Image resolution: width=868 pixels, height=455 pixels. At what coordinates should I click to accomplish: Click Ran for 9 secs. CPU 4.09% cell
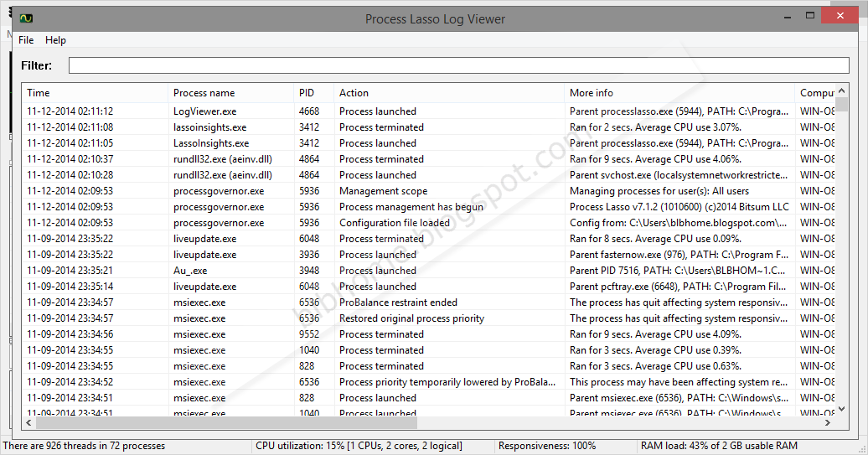pos(655,334)
